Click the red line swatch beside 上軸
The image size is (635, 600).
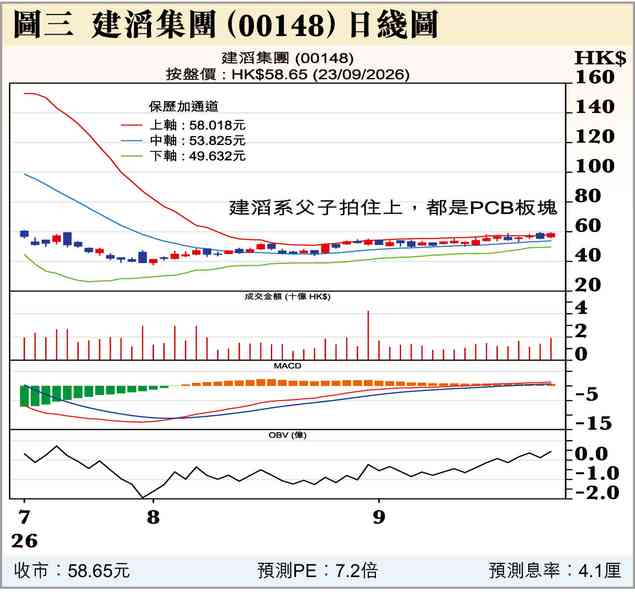[132, 126]
